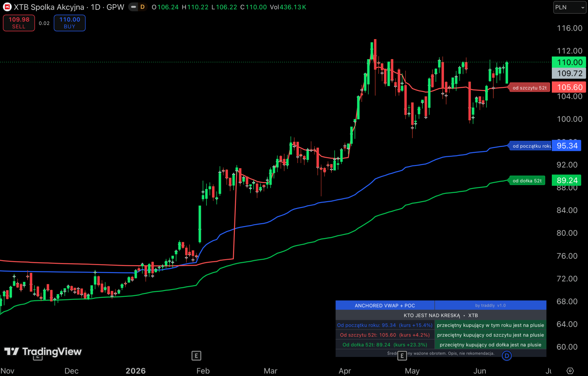Viewport: 588px width, 376px height.
Task: Click the dash status icon next to GPW
Action: (134, 7)
